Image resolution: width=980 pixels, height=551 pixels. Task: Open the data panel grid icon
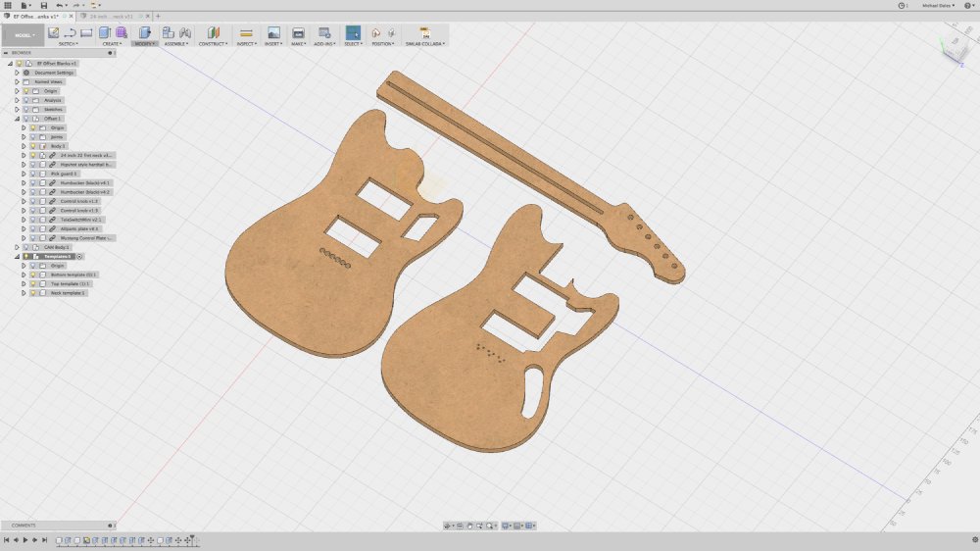pos(8,5)
